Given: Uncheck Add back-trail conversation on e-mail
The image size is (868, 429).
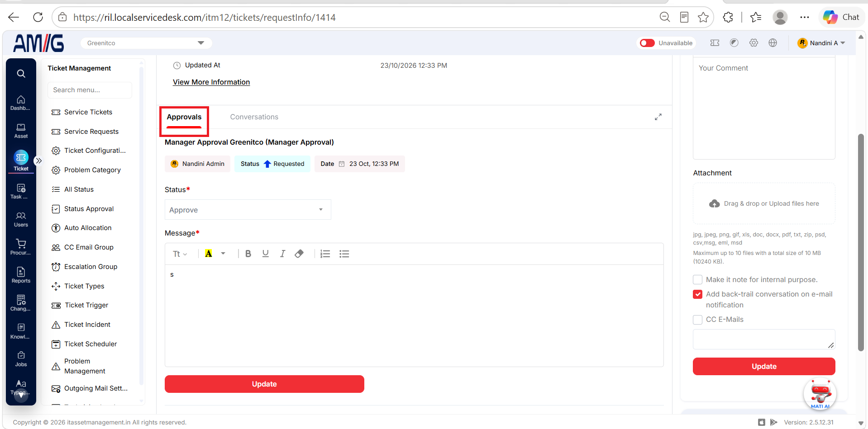Looking at the screenshot, I should pos(697,294).
